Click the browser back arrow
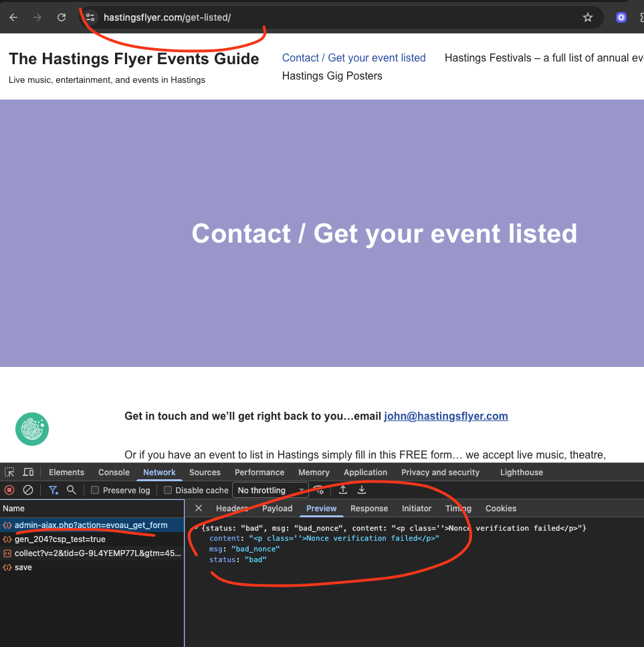The height and width of the screenshot is (647, 644). [x=13, y=17]
